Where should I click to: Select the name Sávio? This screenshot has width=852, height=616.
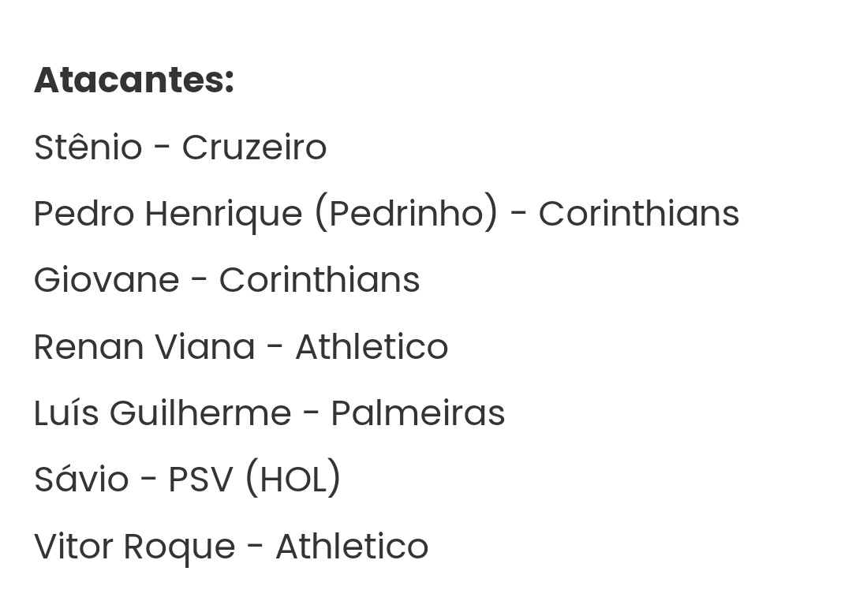click(81, 480)
